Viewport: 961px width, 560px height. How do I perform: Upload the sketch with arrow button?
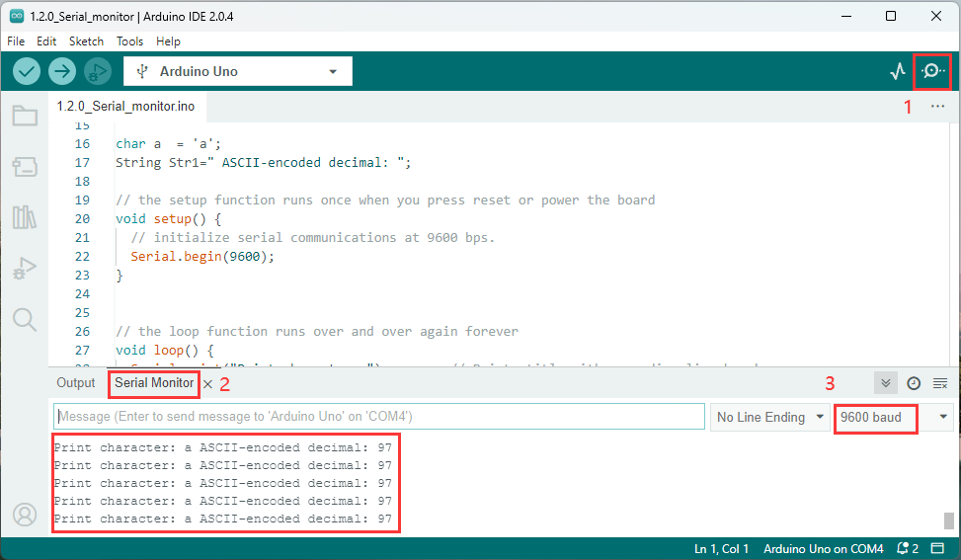click(62, 72)
